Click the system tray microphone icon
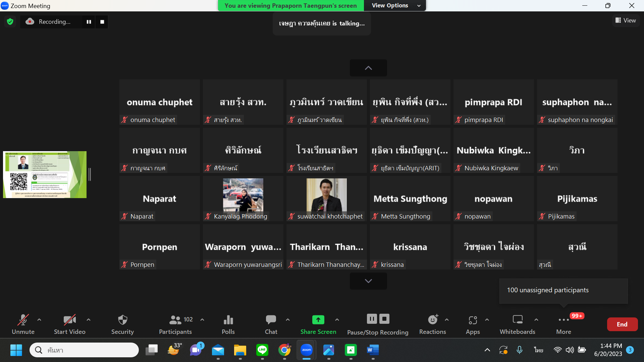644x362 pixels. click(x=520, y=350)
